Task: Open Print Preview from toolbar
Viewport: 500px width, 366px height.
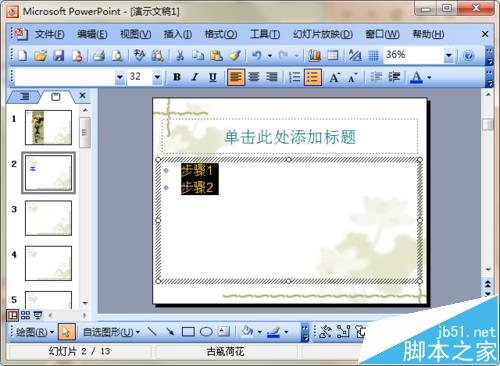Action: 117,55
